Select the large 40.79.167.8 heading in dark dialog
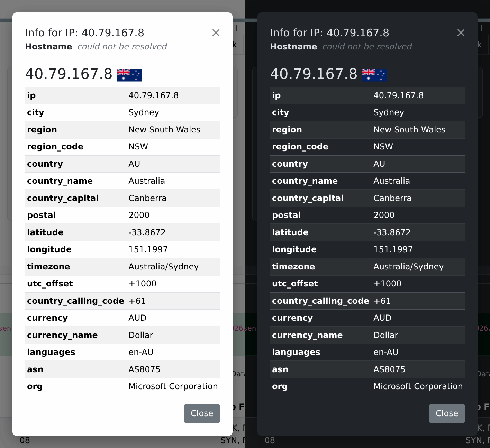The image size is (490, 448). [314, 74]
